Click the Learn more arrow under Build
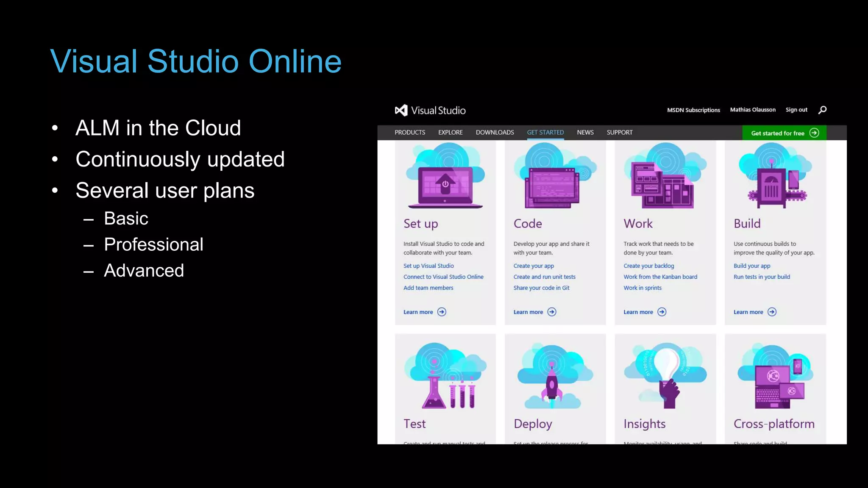 [772, 312]
